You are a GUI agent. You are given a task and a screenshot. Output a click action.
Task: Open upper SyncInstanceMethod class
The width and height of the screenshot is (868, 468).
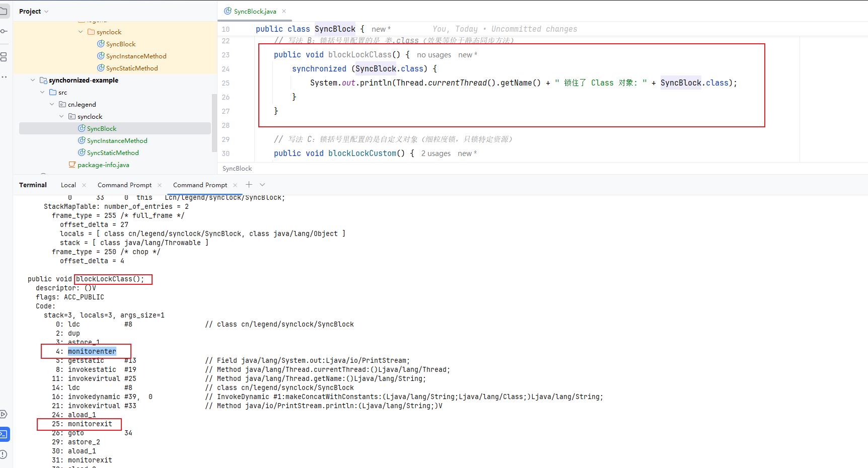point(136,56)
